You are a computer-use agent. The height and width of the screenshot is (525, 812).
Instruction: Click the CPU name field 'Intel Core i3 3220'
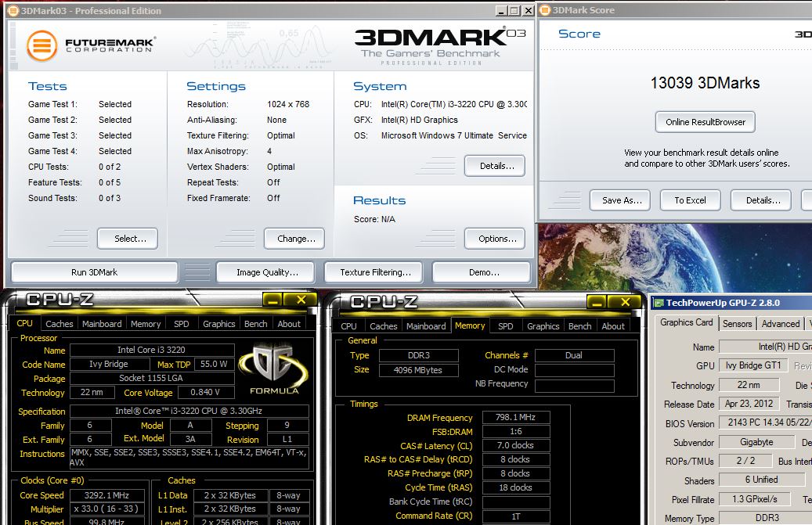click(x=152, y=351)
